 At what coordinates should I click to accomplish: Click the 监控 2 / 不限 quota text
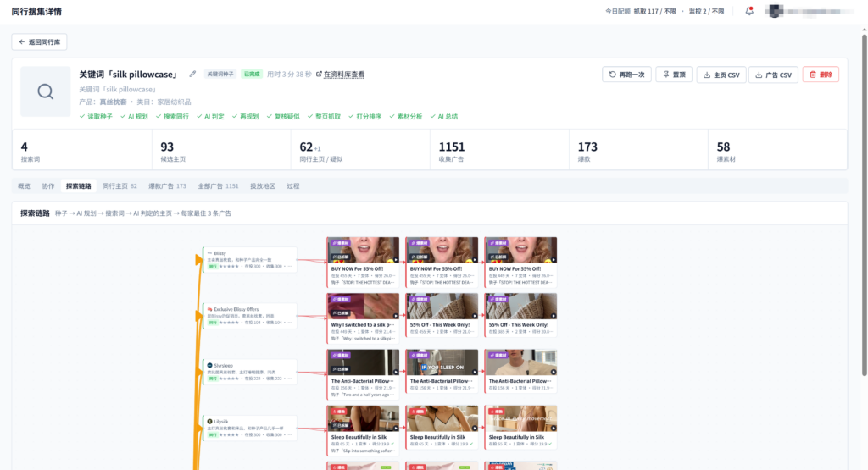click(x=706, y=11)
